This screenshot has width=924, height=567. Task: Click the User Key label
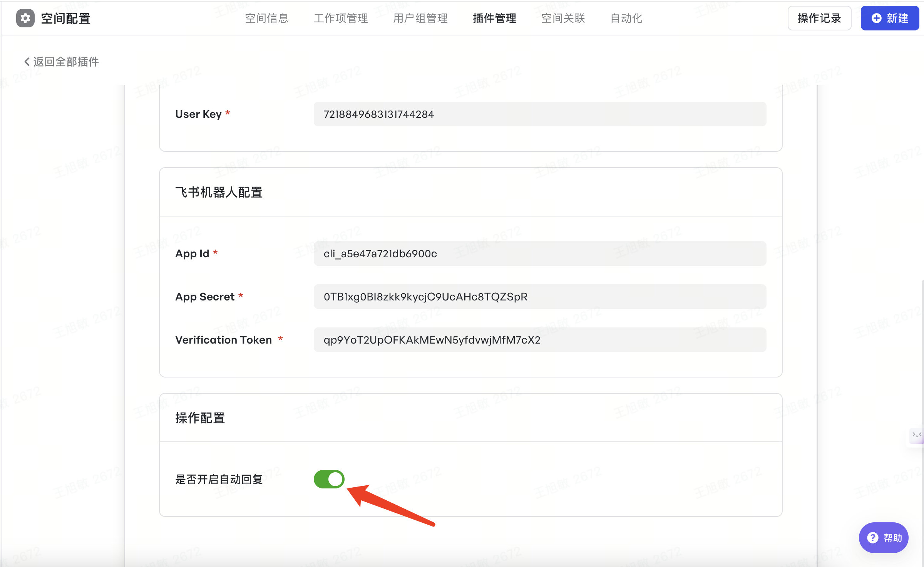(198, 114)
